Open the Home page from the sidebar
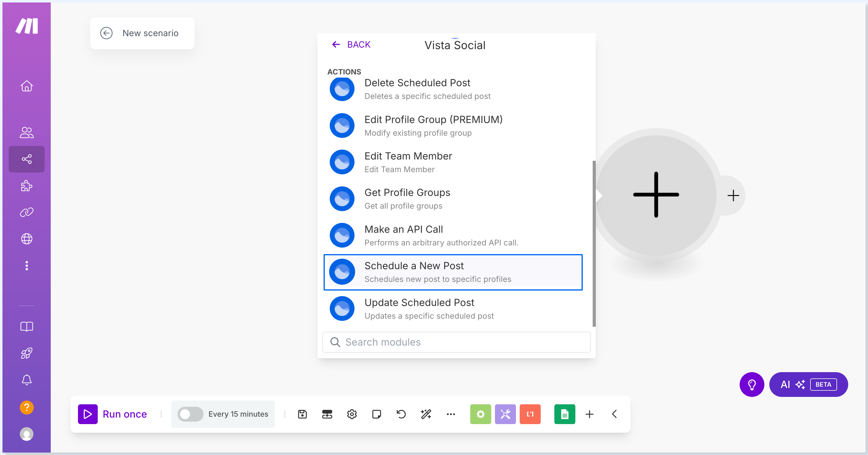 (27, 86)
